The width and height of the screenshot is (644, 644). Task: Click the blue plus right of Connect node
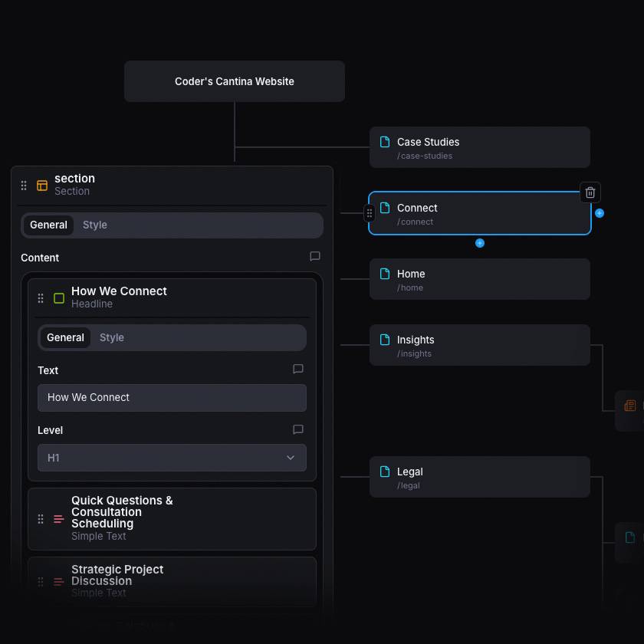[x=600, y=213]
